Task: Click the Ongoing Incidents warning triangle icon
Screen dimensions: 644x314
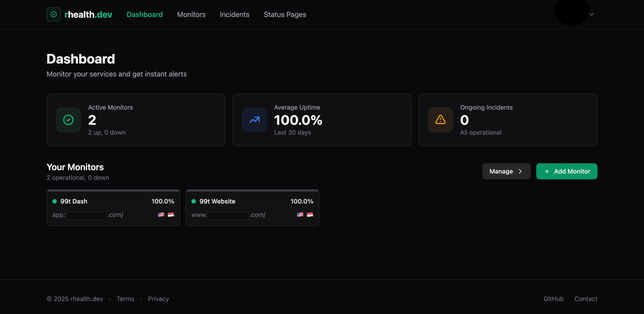Action: [x=440, y=120]
